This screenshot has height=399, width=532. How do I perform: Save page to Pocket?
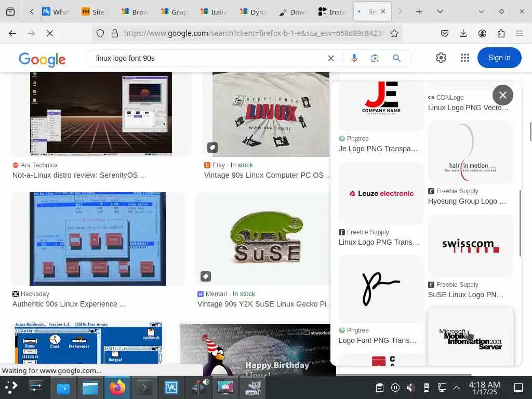[445, 33]
